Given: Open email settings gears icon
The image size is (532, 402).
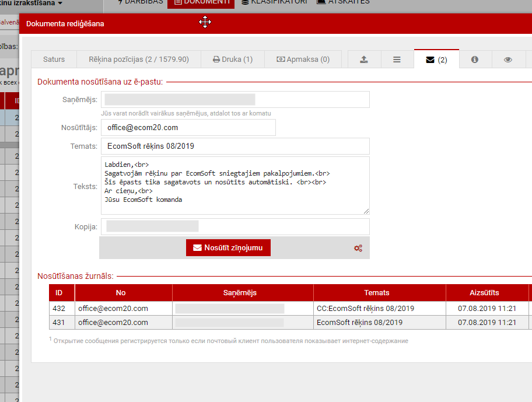Looking at the screenshot, I should pos(358,248).
